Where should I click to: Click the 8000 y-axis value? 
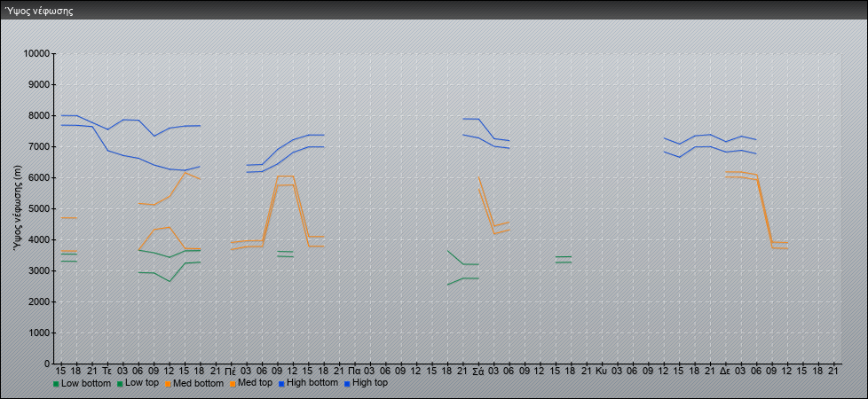coord(39,116)
